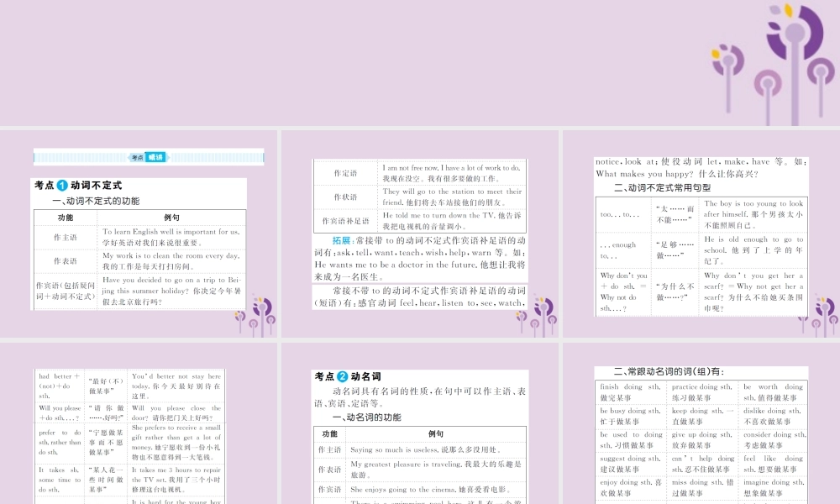Image resolution: width=840 pixels, height=504 pixels.
Task: Click the sentence 'My work is to clean the room every day.'
Action: [171, 255]
